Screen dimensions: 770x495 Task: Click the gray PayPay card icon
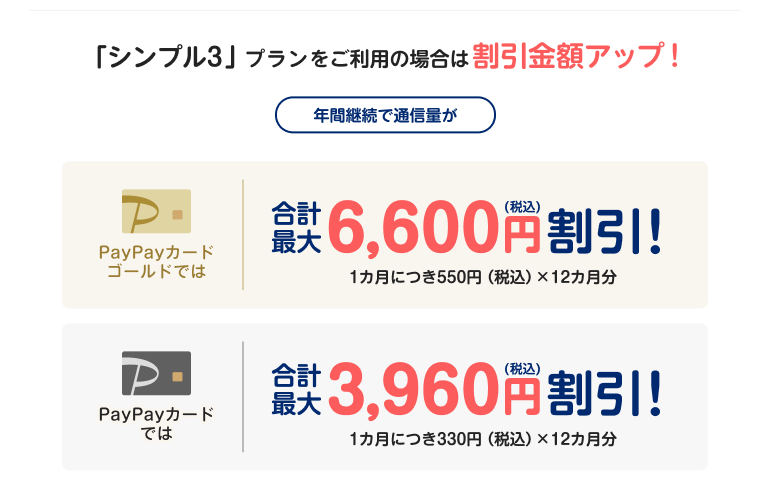click(156, 372)
